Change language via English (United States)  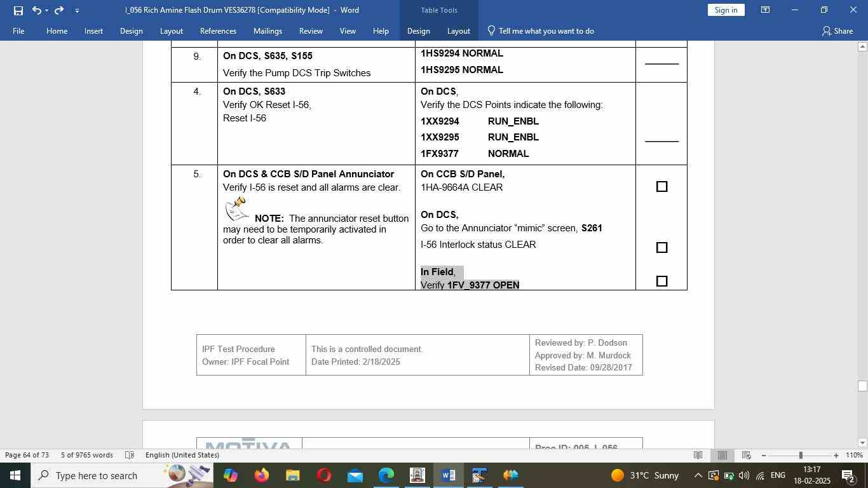182,455
